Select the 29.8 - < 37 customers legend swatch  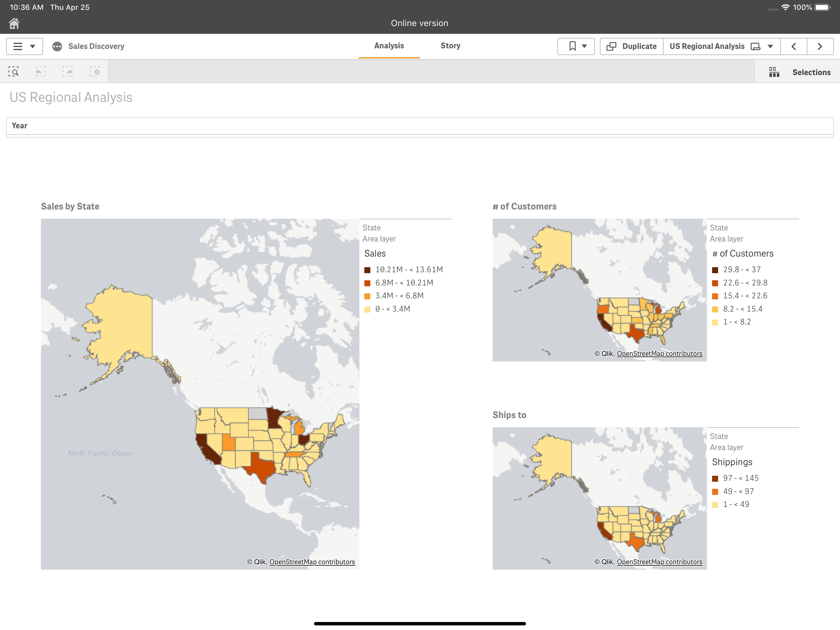[x=715, y=270]
